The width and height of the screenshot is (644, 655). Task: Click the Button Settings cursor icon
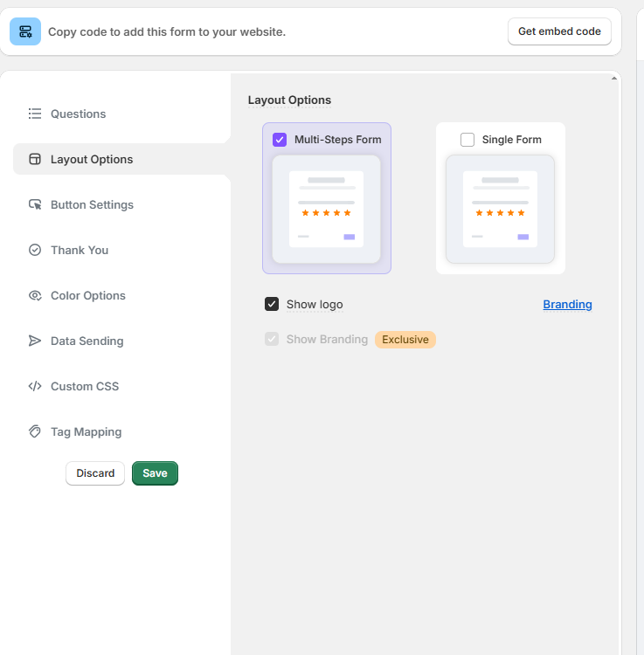35,204
